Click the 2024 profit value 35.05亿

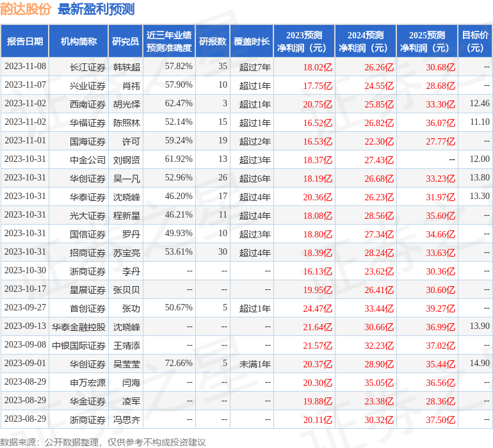click(x=379, y=382)
